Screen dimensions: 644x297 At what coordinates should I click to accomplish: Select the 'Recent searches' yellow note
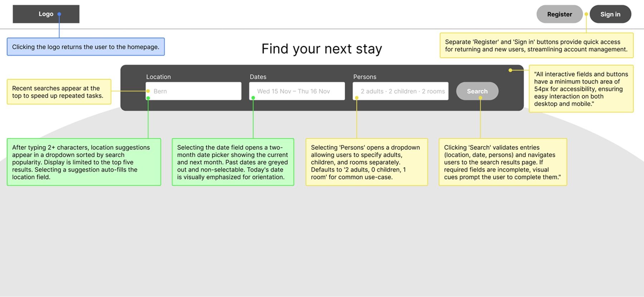pyautogui.click(x=59, y=92)
